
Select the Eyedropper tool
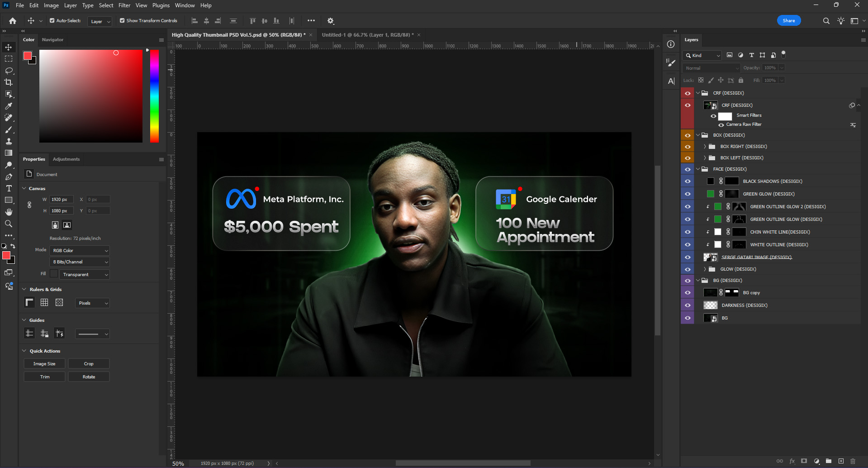click(9, 106)
